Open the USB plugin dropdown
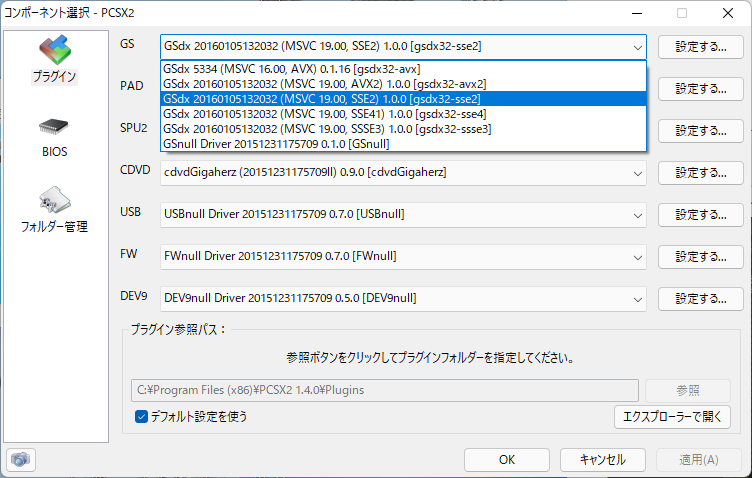 [403, 214]
